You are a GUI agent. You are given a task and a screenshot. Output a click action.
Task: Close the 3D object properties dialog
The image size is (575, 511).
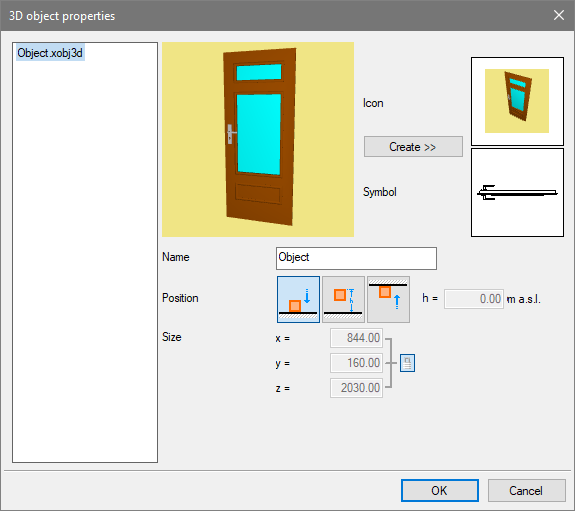(558, 15)
